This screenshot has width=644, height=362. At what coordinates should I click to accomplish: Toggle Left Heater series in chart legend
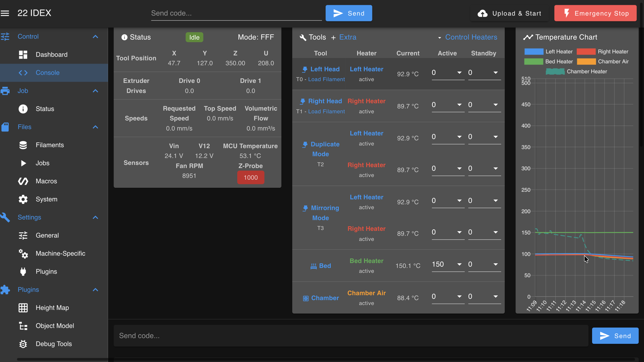(x=548, y=52)
